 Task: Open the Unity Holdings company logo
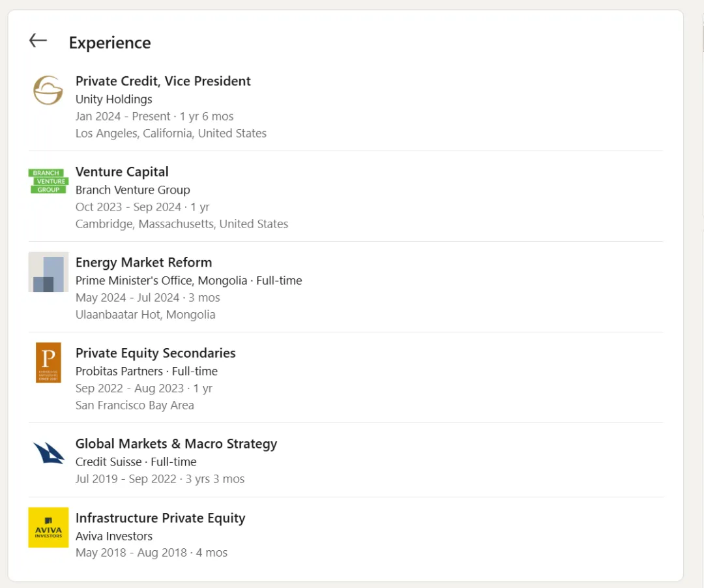click(x=48, y=90)
